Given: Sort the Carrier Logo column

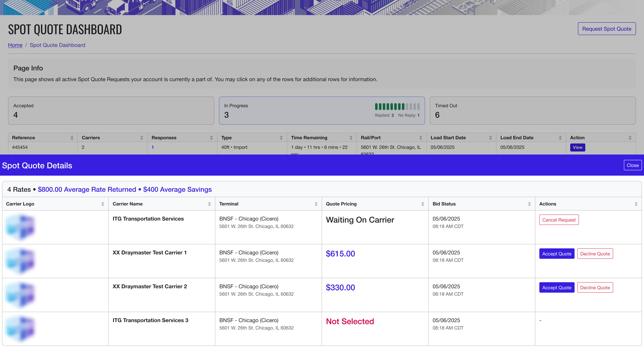Looking at the screenshot, I should click(x=102, y=204).
